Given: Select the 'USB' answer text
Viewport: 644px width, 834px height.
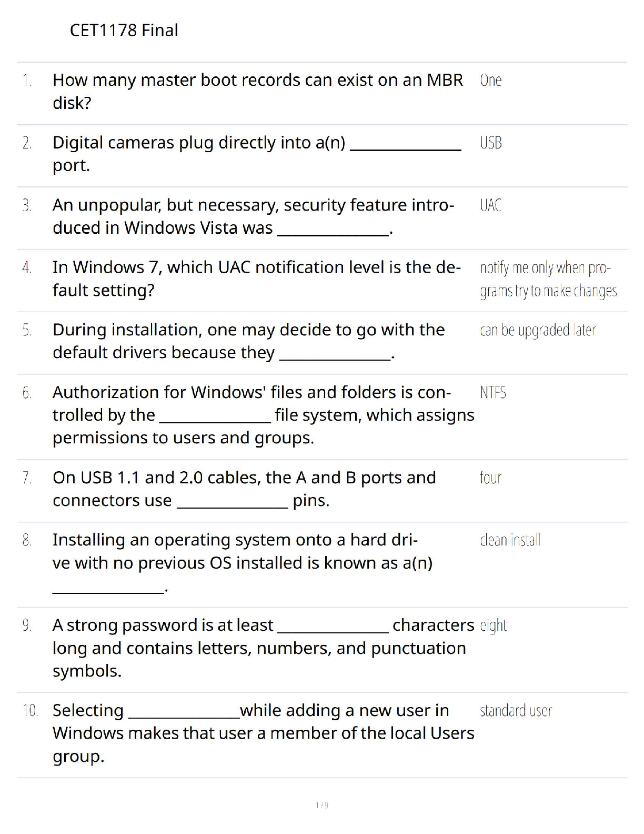Looking at the screenshot, I should [x=490, y=143].
